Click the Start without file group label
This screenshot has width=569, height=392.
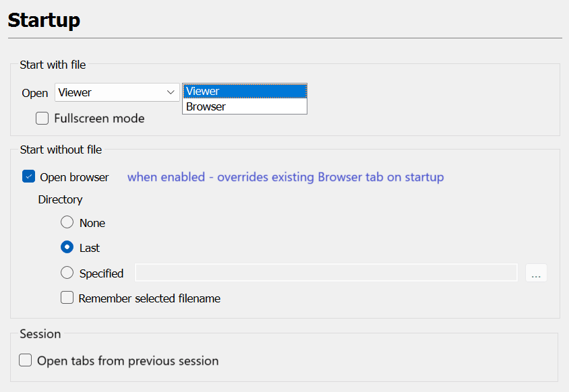61,150
